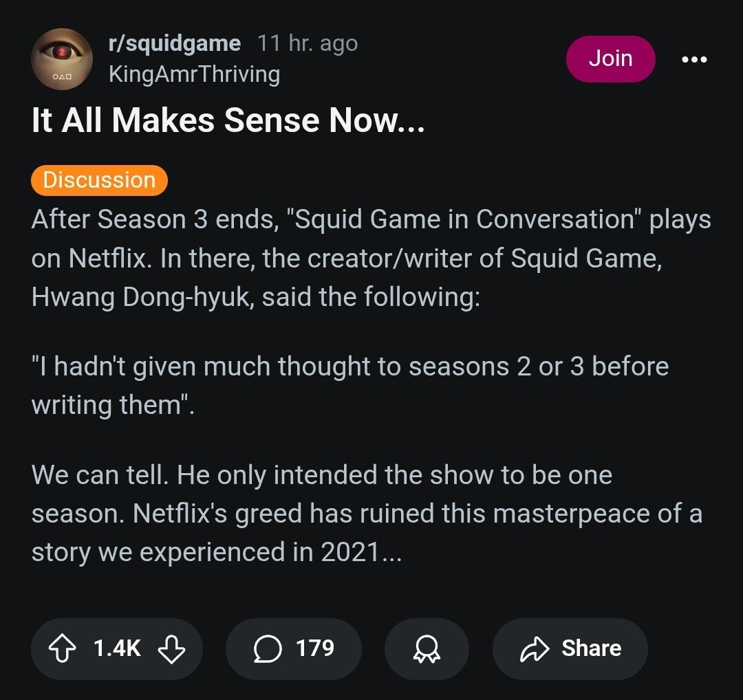The height and width of the screenshot is (700, 743).
Task: Open the three-dot more options menu
Action: (693, 60)
